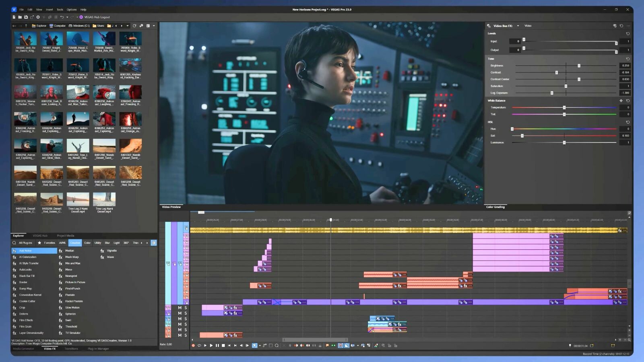Image resolution: width=644 pixels, height=362 pixels.
Task: Show Favorites plug-ins with the star filter
Action: [x=40, y=243]
